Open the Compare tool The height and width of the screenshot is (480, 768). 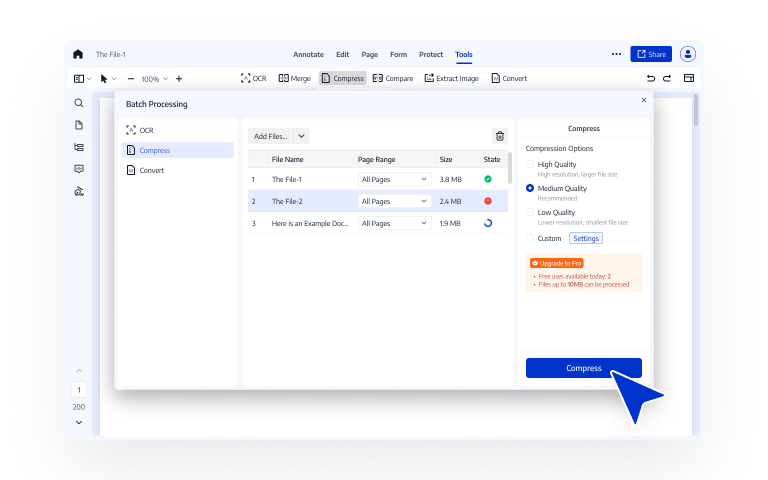point(393,78)
